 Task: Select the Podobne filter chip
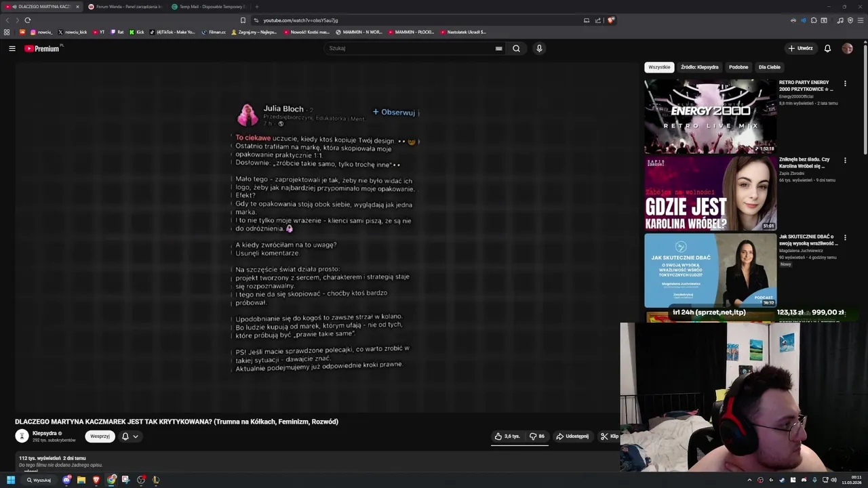pos(738,67)
